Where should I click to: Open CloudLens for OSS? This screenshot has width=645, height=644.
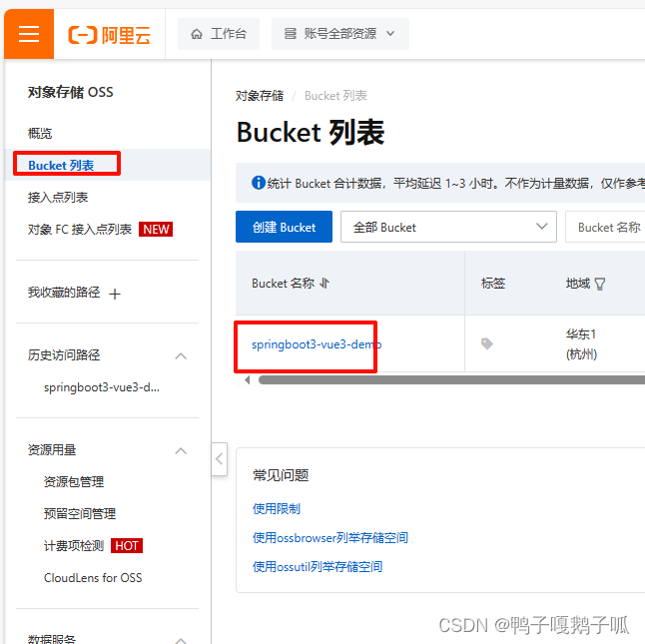point(93,578)
